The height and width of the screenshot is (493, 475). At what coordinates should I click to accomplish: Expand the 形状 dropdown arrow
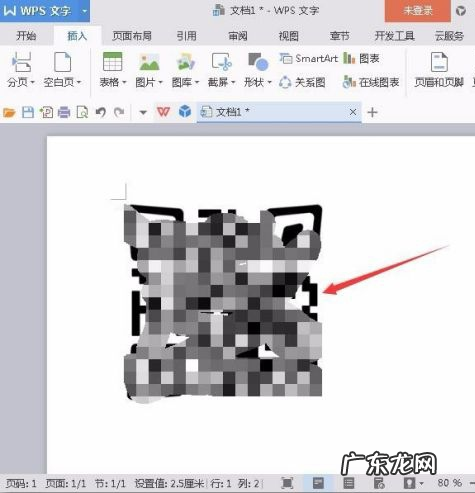(270, 82)
